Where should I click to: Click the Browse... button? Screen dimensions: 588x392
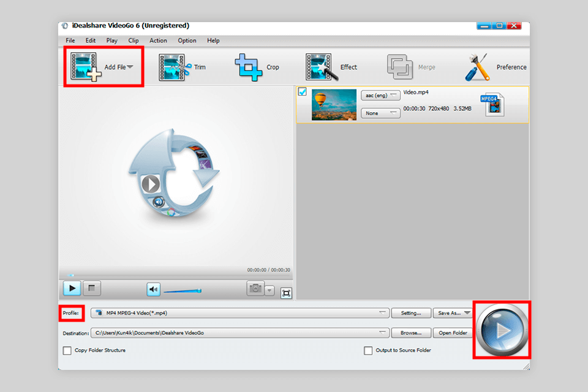(x=411, y=333)
